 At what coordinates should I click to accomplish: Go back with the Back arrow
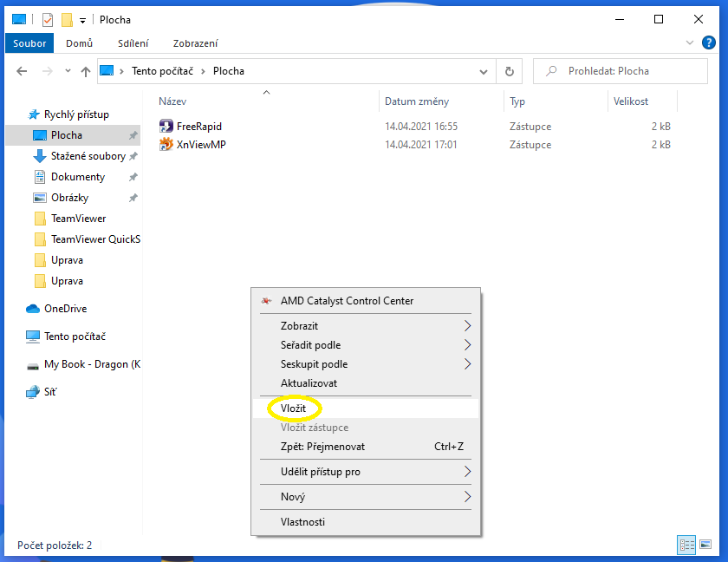coord(22,71)
